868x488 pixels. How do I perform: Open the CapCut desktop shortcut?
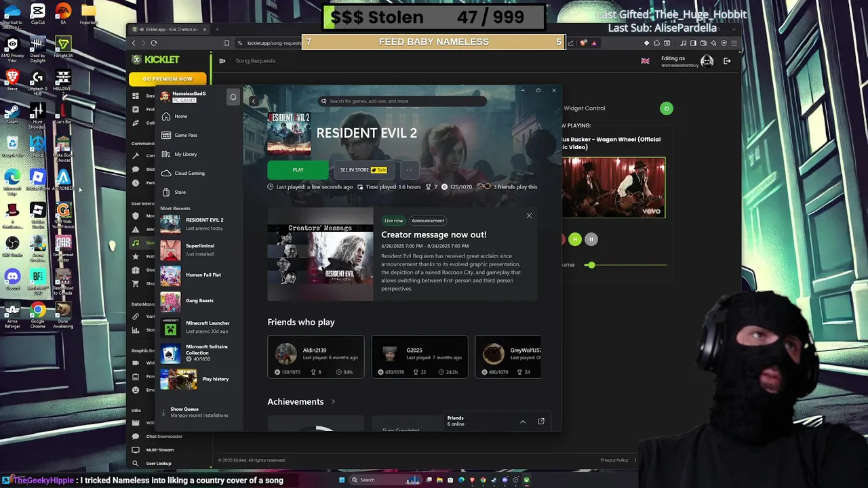pos(37,14)
